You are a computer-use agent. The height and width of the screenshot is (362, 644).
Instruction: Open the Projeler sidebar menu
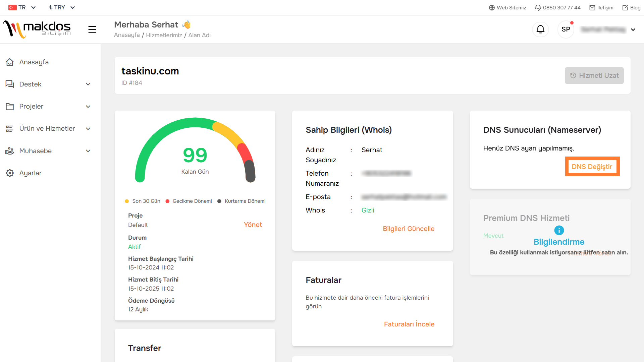point(49,106)
